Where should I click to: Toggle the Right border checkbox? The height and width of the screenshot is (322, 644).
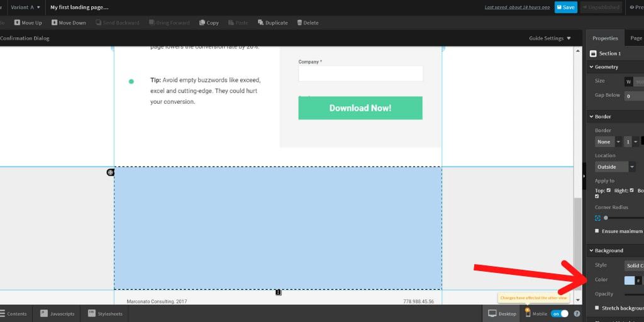[631, 190]
